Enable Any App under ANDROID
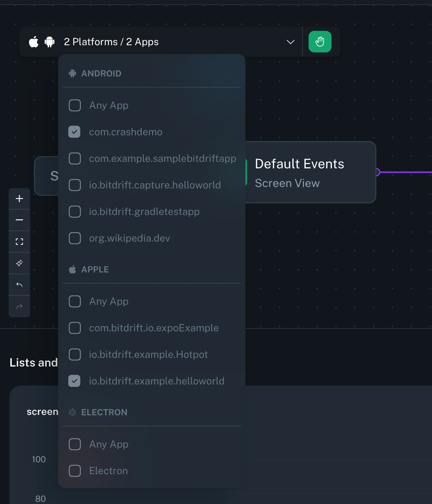Image resolution: width=432 pixels, height=504 pixels. [x=75, y=105]
